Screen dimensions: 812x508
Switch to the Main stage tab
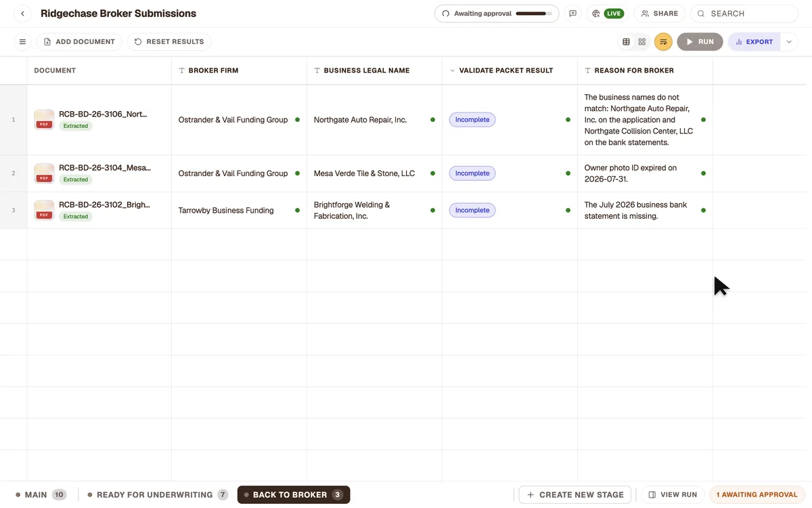(x=41, y=495)
